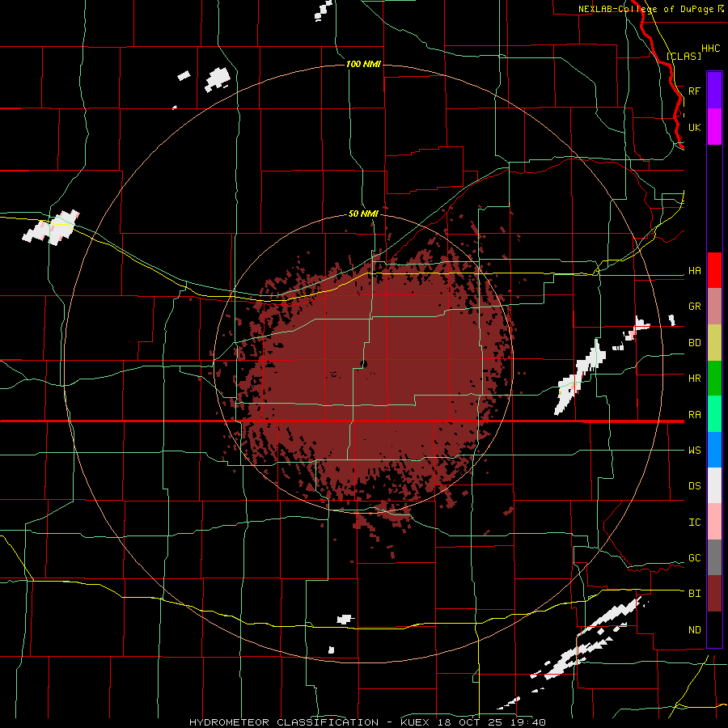This screenshot has height=728, width=728.
Task: Select the IC light-pink legend swatch
Action: (x=714, y=522)
